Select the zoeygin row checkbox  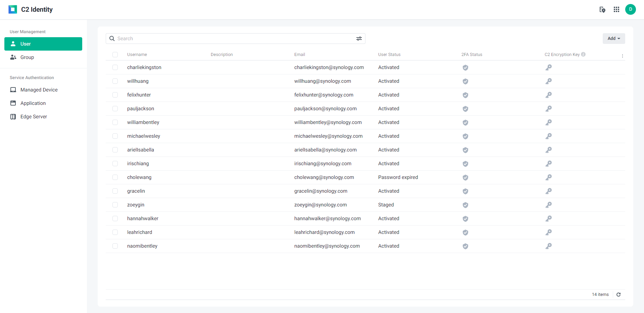115,205
